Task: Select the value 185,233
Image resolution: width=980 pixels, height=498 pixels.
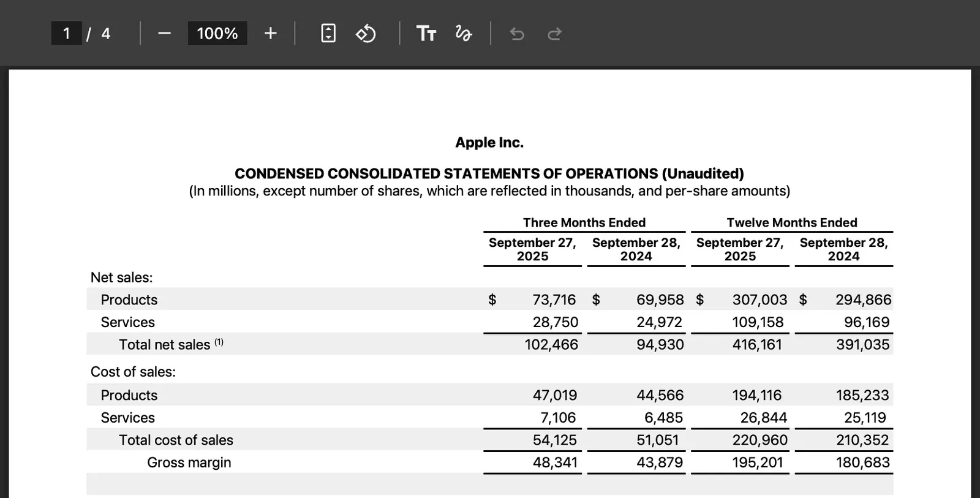Action: pos(863,395)
